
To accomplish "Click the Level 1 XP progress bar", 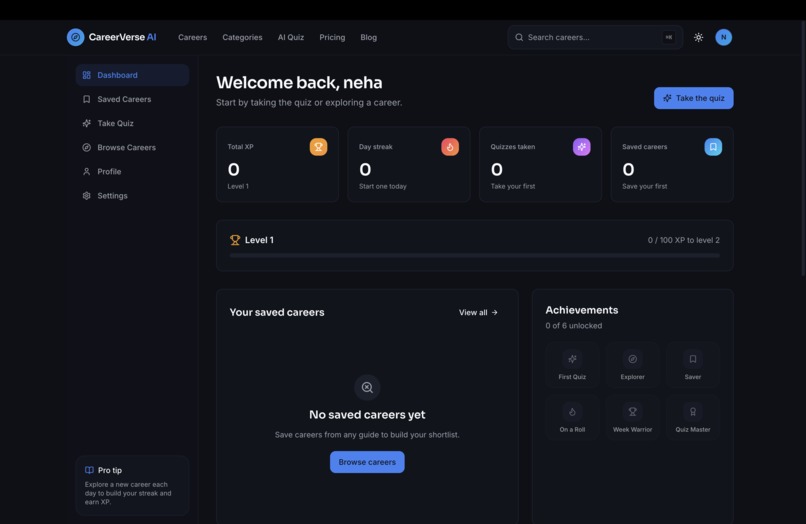I will [474, 255].
